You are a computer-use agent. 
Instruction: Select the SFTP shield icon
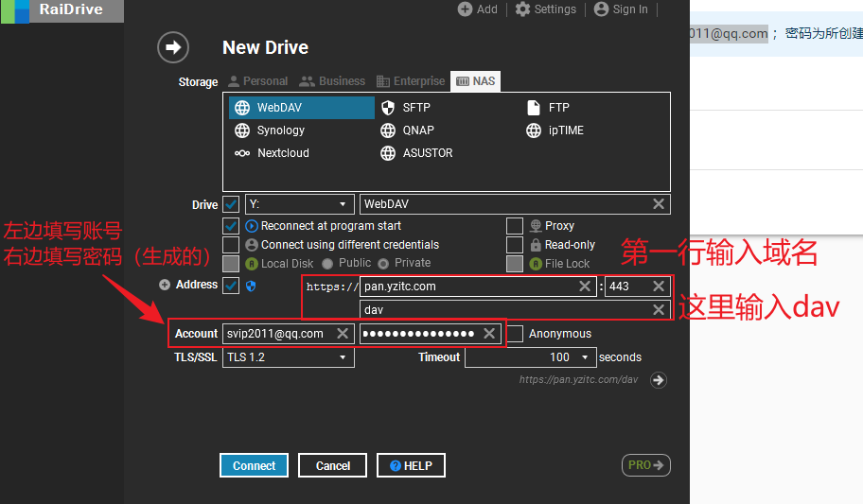coord(388,108)
